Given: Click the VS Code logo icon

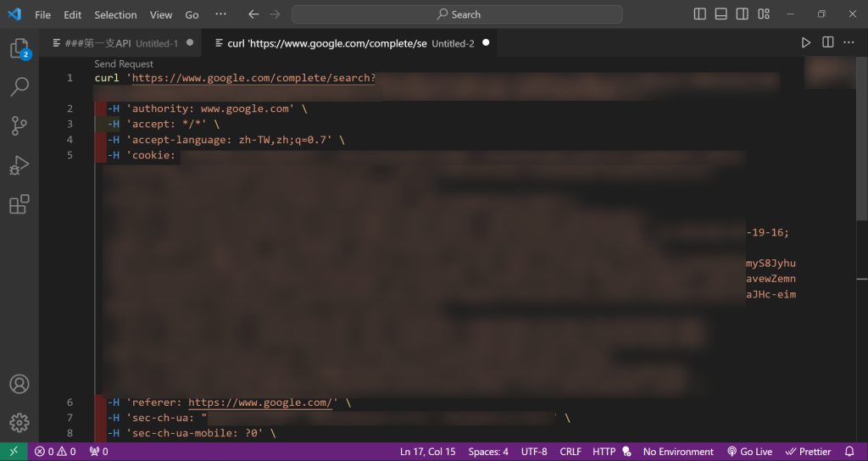Looking at the screenshot, I should point(14,14).
